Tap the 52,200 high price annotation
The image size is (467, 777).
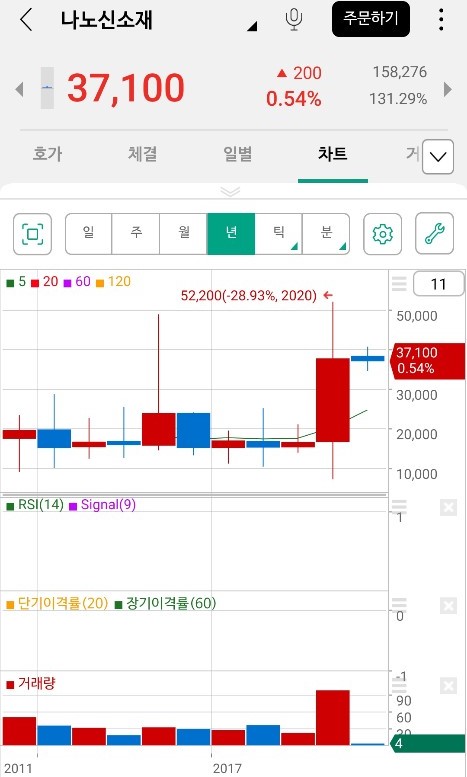click(257, 296)
